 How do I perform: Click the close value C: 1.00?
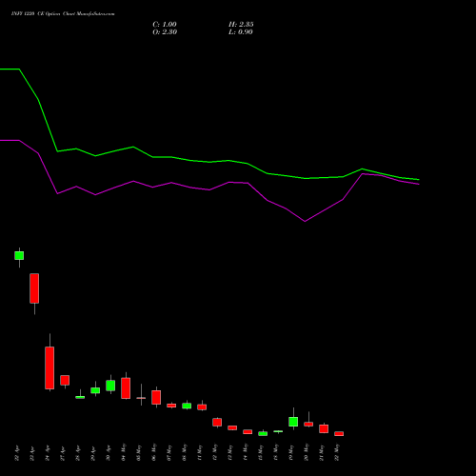point(165,25)
